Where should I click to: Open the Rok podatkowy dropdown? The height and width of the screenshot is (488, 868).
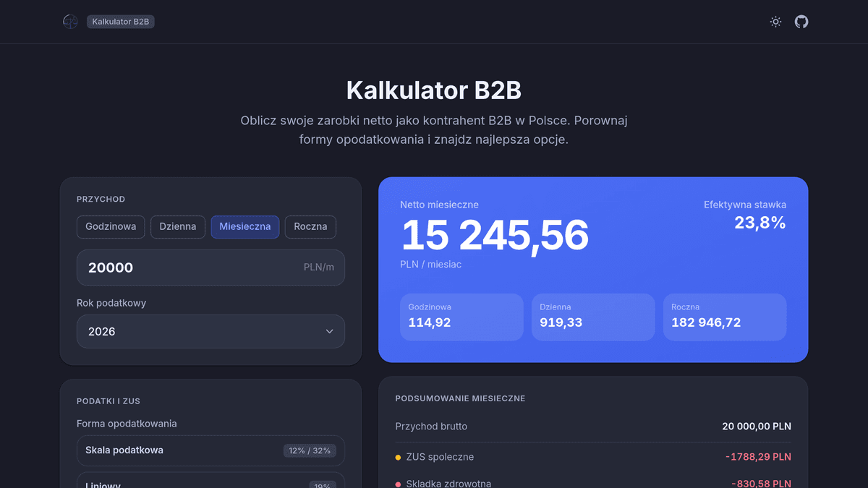pyautogui.click(x=210, y=331)
